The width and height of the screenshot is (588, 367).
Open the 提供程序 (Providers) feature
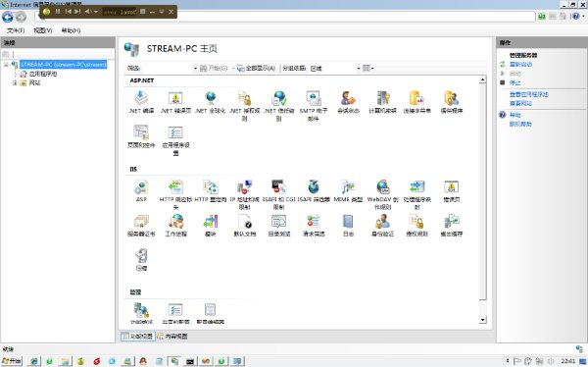(x=452, y=102)
